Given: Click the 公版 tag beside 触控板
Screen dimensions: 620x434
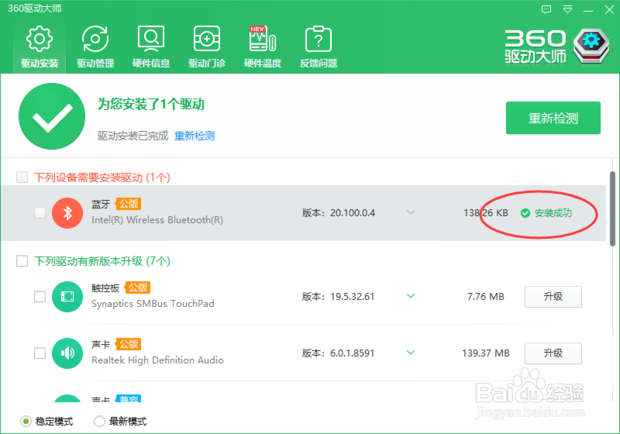Looking at the screenshot, I should point(138,287).
